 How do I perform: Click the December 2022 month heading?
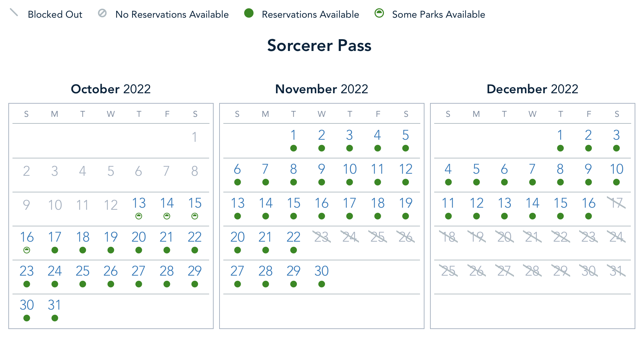(532, 89)
